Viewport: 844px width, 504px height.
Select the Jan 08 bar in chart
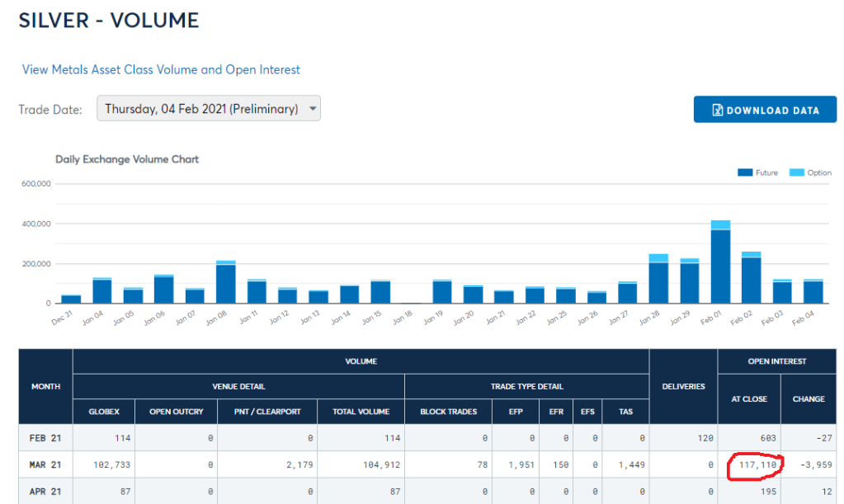[x=225, y=283]
